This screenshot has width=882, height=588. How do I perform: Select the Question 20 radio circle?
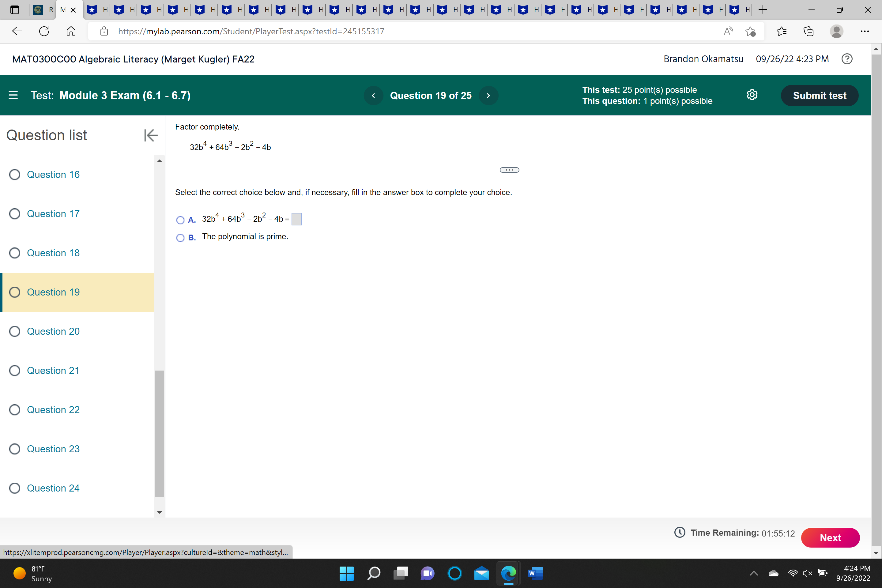pos(15,331)
